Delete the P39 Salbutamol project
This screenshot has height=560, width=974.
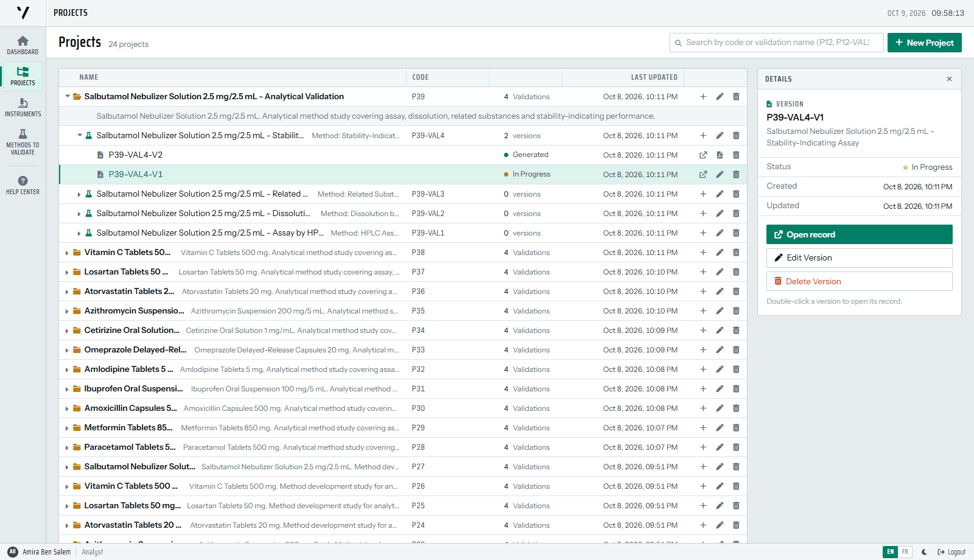(736, 97)
